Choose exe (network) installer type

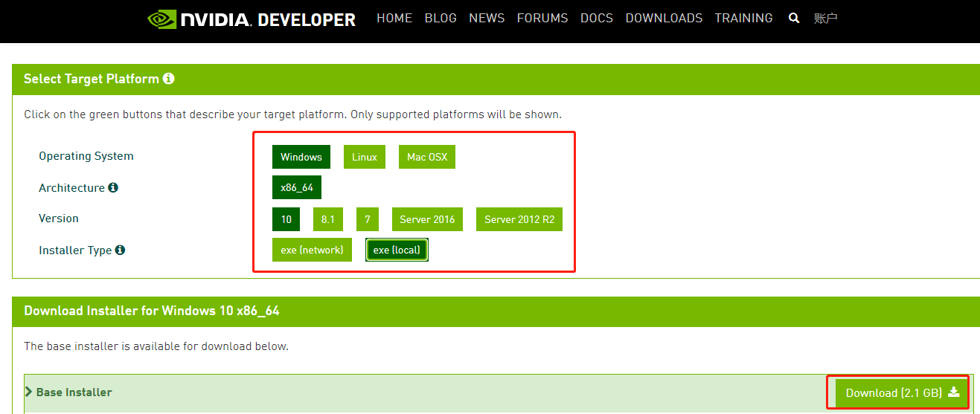pyautogui.click(x=312, y=250)
